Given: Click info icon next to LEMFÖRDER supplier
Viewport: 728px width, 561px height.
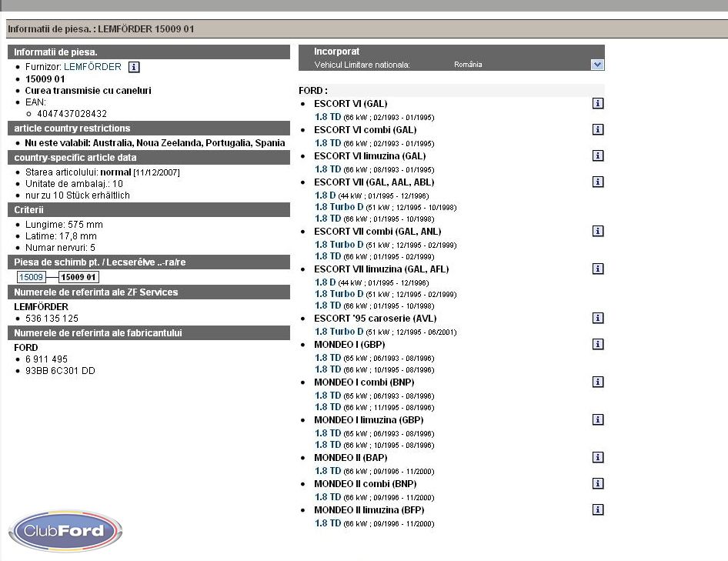Looking at the screenshot, I should [134, 67].
